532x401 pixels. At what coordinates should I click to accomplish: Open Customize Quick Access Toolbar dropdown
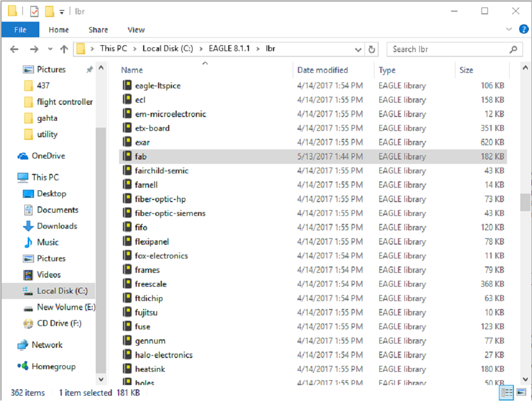62,12
